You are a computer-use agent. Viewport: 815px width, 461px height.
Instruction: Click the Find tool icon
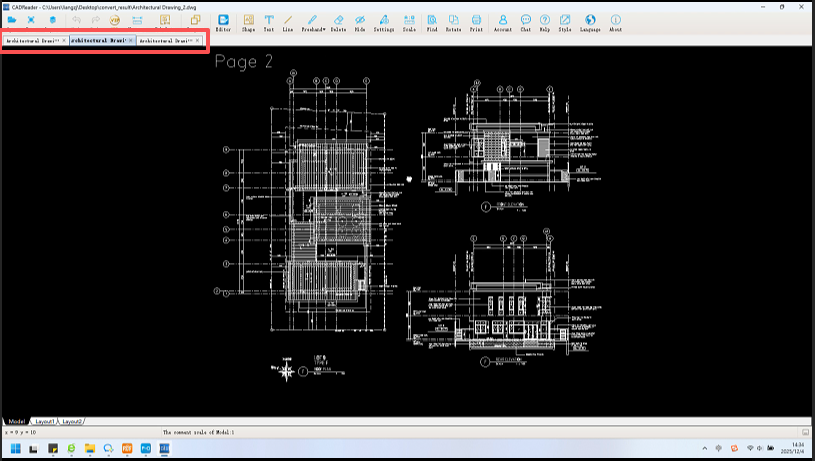tap(432, 22)
